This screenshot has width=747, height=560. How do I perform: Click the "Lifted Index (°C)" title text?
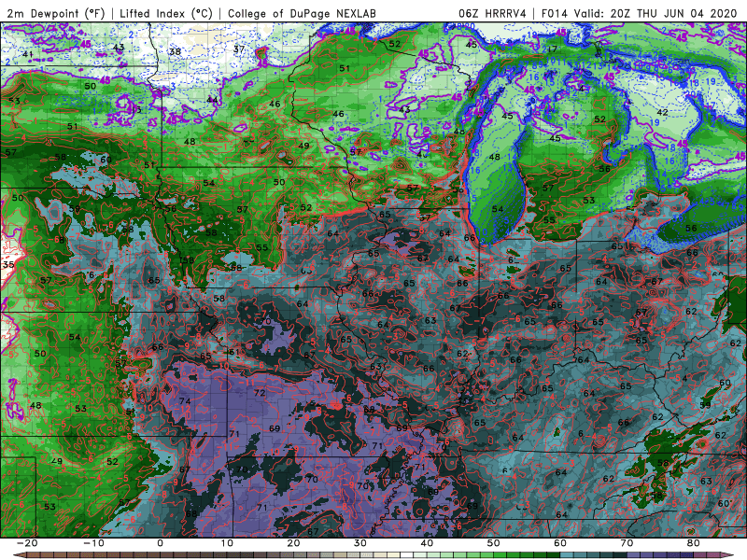[166, 13]
